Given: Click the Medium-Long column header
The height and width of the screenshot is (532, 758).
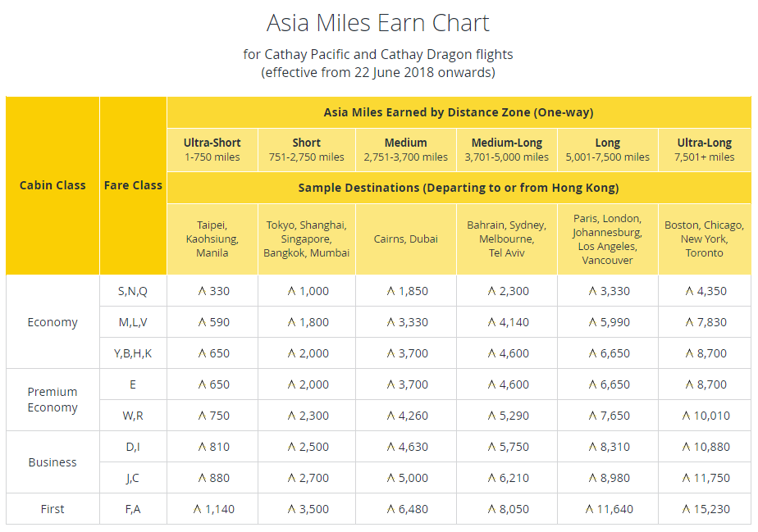Looking at the screenshot, I should pos(507,150).
